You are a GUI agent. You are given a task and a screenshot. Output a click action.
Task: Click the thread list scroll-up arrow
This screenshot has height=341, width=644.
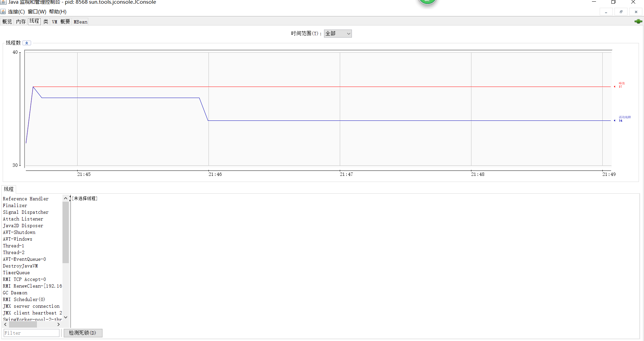click(66, 198)
